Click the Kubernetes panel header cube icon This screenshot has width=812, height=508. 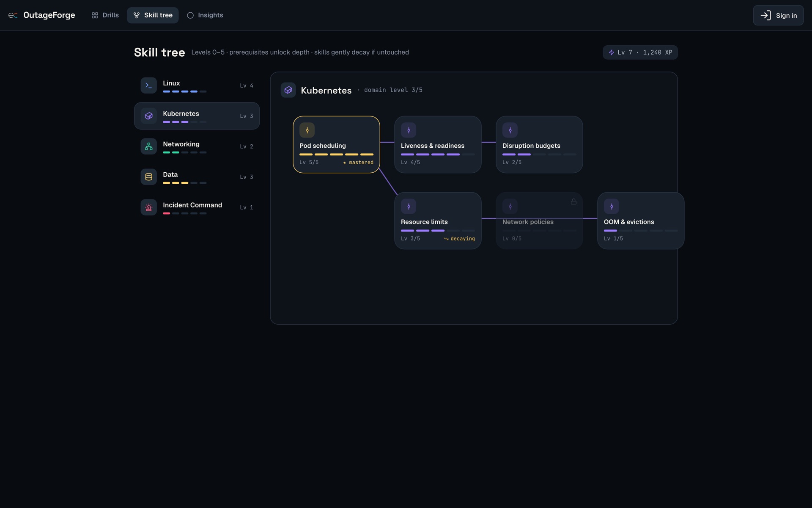click(x=288, y=90)
